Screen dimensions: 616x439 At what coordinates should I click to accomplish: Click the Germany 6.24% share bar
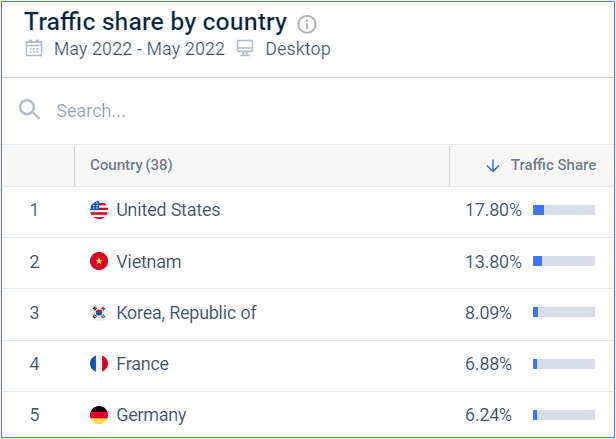(x=564, y=415)
